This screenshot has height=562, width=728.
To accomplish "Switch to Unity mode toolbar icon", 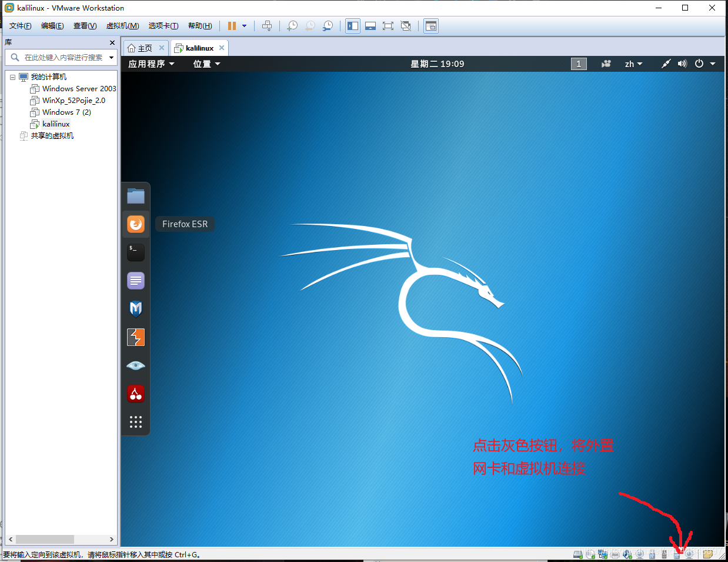I will click(x=406, y=26).
